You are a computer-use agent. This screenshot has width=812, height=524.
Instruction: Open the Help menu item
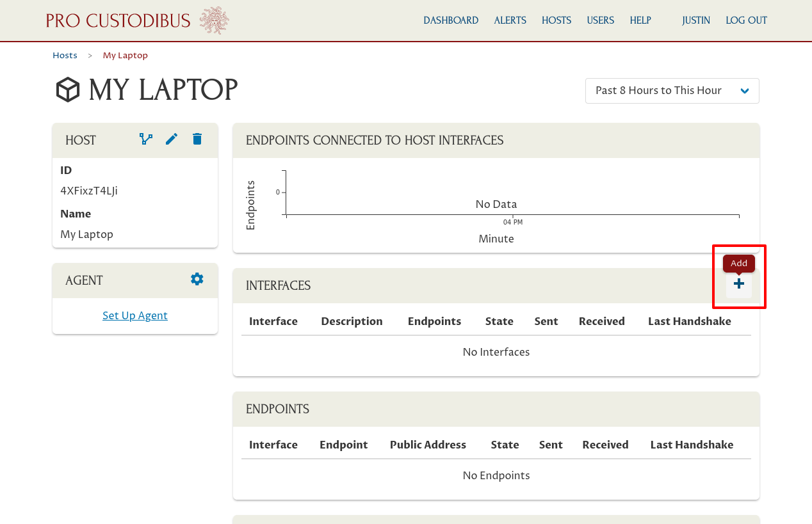[x=640, y=20]
